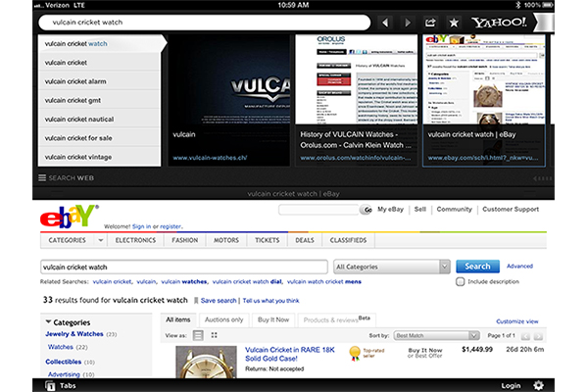Screen dimensions: 588x392
Task: Expand the CATEGORIES menu arrow
Action: pos(100,240)
